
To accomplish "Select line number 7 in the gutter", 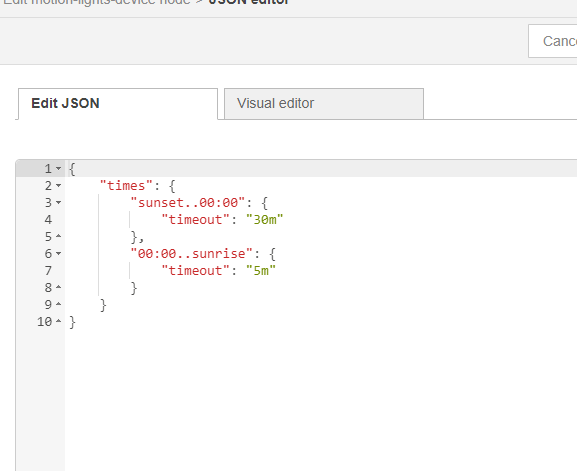I will 48,271.
